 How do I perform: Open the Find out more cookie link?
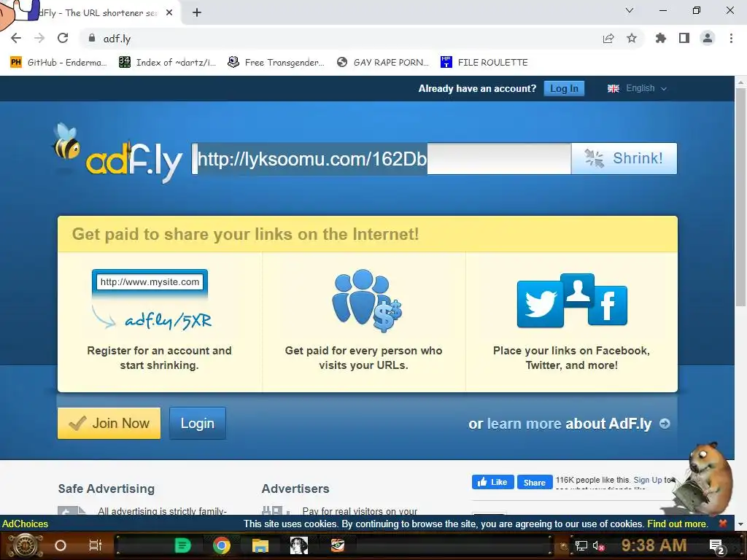(677, 524)
